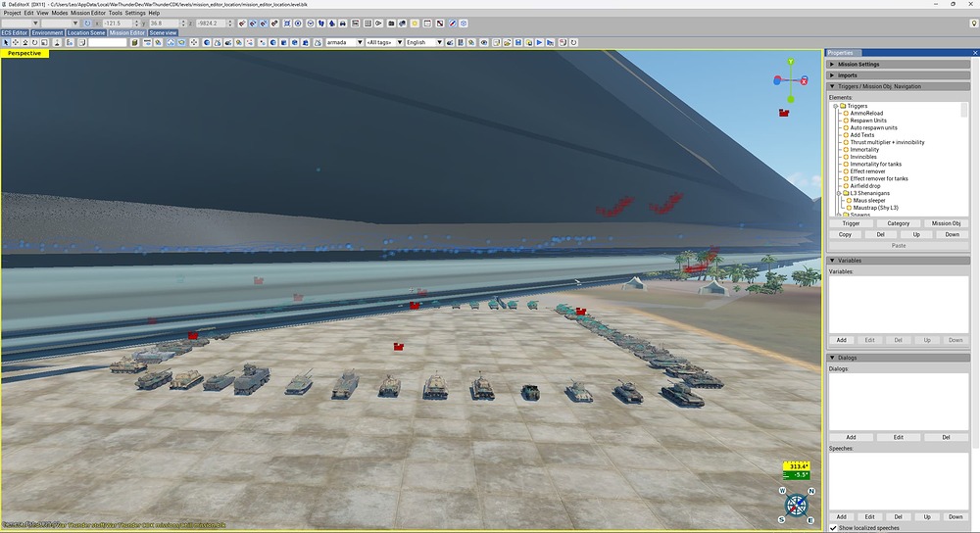Click the x coordinate input field
The height and width of the screenshot is (533, 980).
(118, 24)
